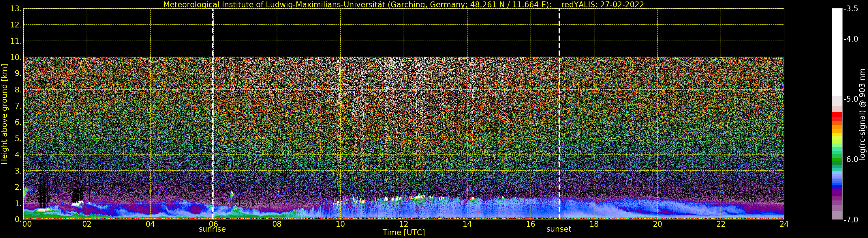This screenshot has height=238, width=868.
Task: Click the '18' time tick label
Action: click(594, 224)
